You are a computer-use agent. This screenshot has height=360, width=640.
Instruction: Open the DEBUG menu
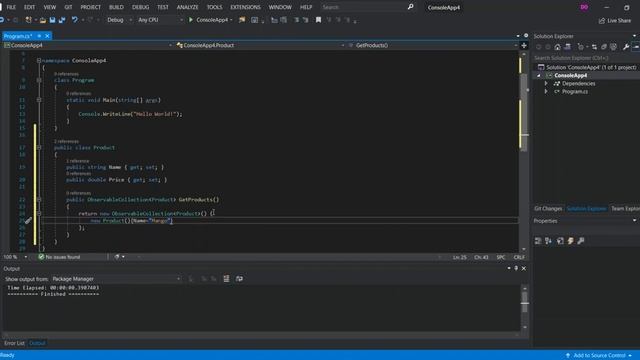click(140, 7)
